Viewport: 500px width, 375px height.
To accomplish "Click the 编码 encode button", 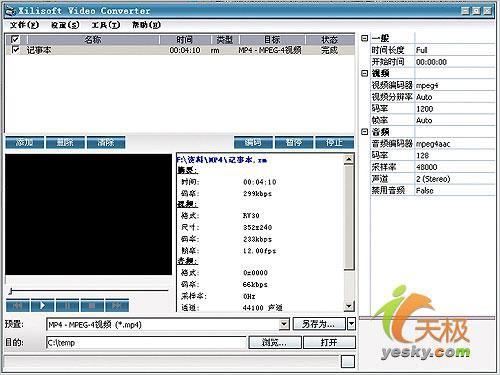I will (x=253, y=143).
